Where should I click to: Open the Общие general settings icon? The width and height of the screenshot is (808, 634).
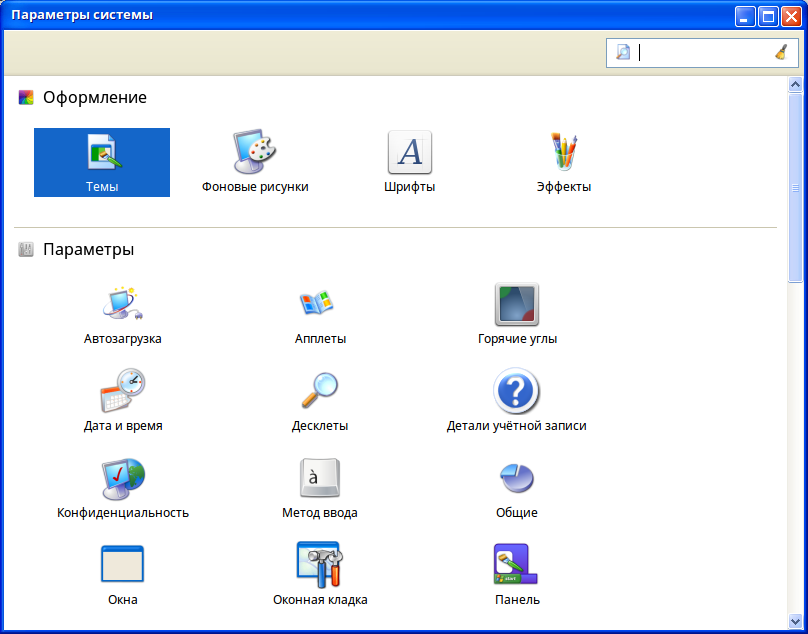pos(517,489)
